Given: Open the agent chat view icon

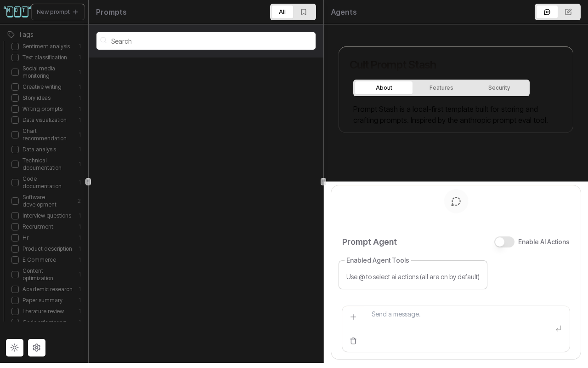Looking at the screenshot, I should tap(547, 12).
